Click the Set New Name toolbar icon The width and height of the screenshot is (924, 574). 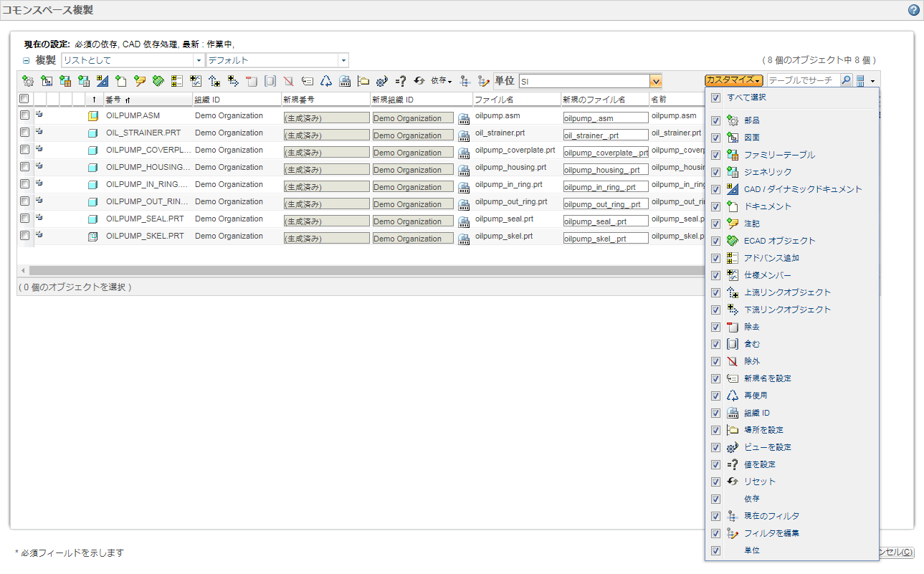point(308,81)
